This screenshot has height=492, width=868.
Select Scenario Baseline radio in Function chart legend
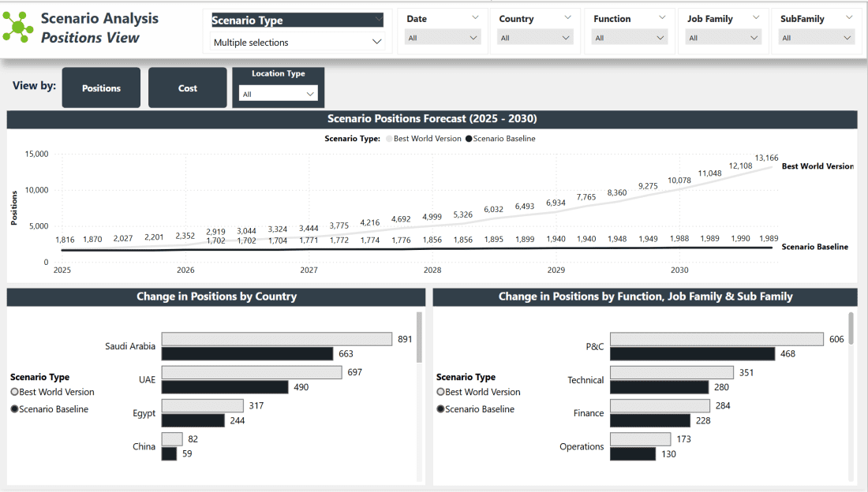coord(440,409)
